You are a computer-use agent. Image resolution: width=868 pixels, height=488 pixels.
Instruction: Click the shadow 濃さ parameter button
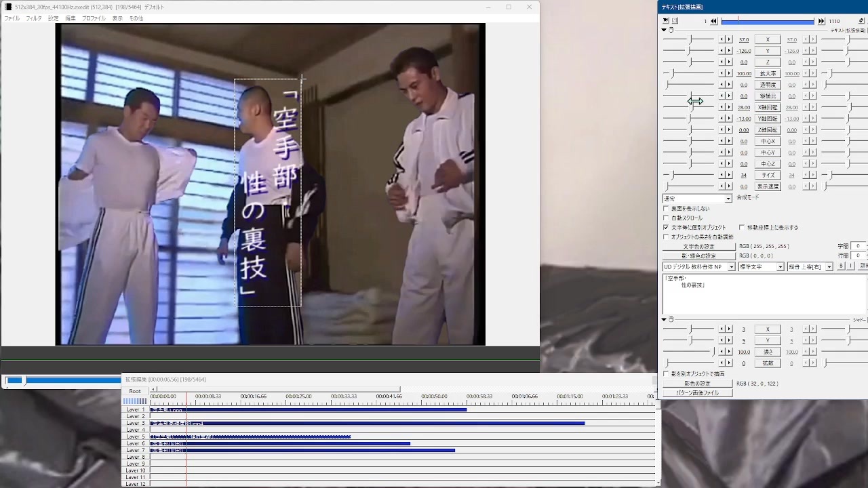(x=768, y=352)
